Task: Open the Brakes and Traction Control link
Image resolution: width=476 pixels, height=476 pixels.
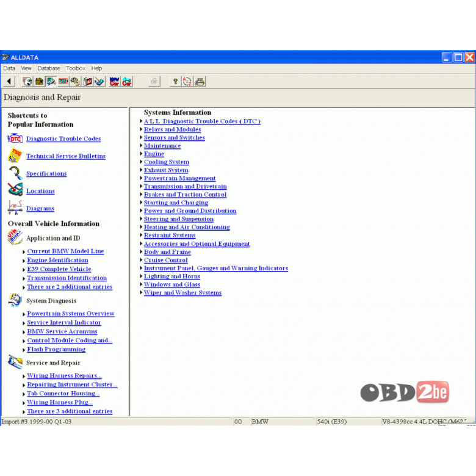Action: click(x=185, y=195)
